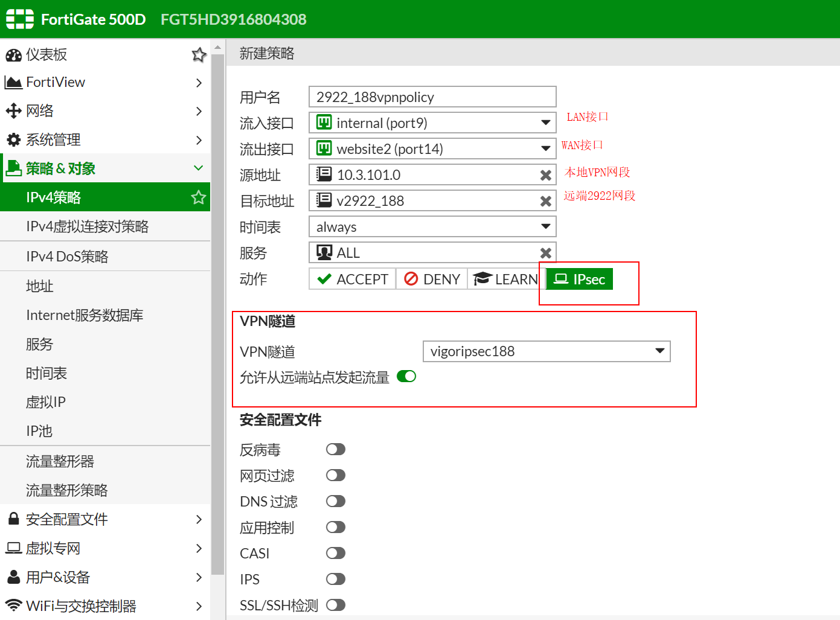840x620 pixels.
Task: Toggle 允许从远端站点发起流量 switch
Action: (406, 377)
